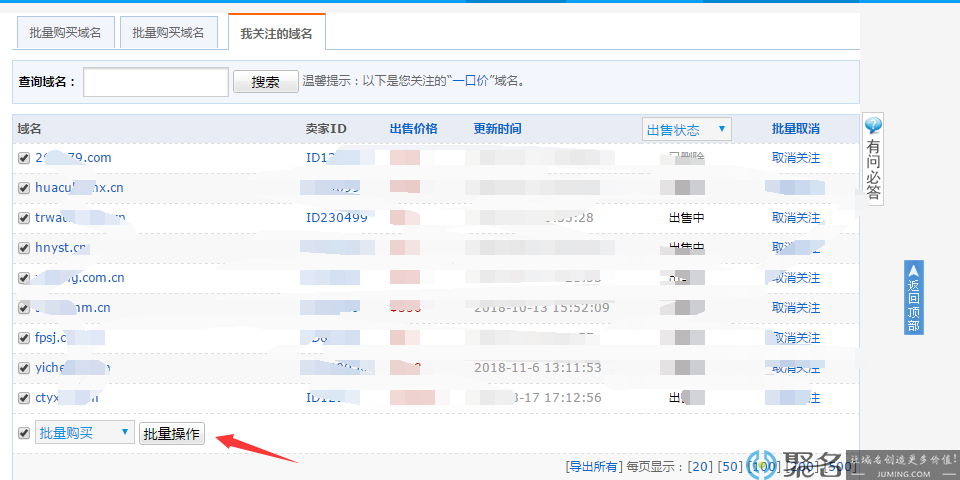Switch to the 我关注的域名 tab
Screen dimensions: 960x480
[x=276, y=34]
